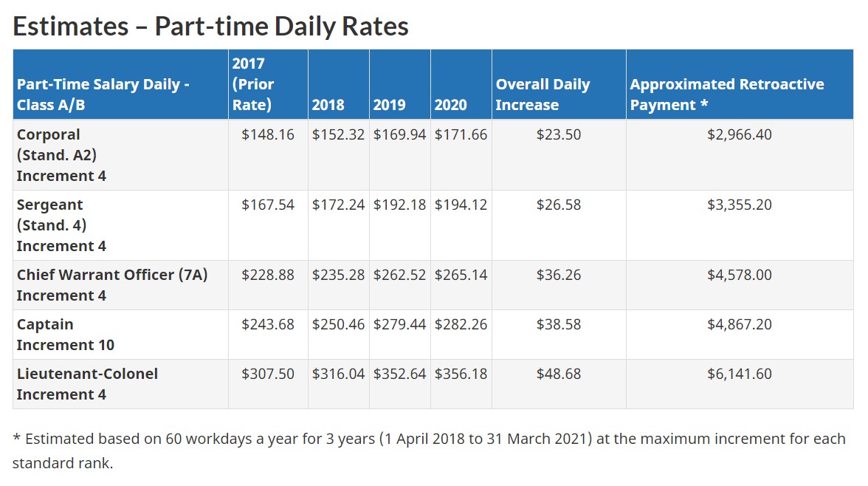Select the '2017 (Prior Rate)' column header
Image resolution: width=868 pixels, height=486 pixels.
253,84
